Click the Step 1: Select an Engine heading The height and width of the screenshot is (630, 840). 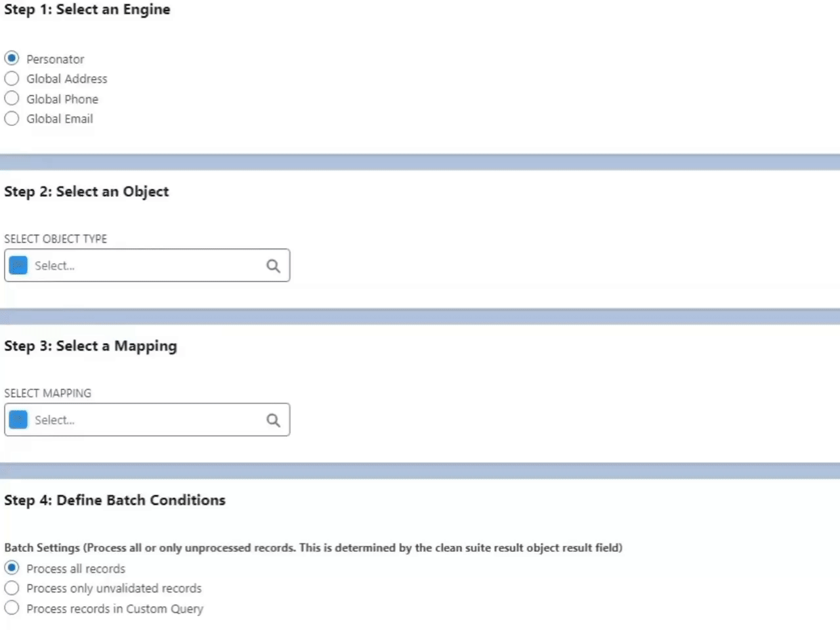click(x=87, y=9)
